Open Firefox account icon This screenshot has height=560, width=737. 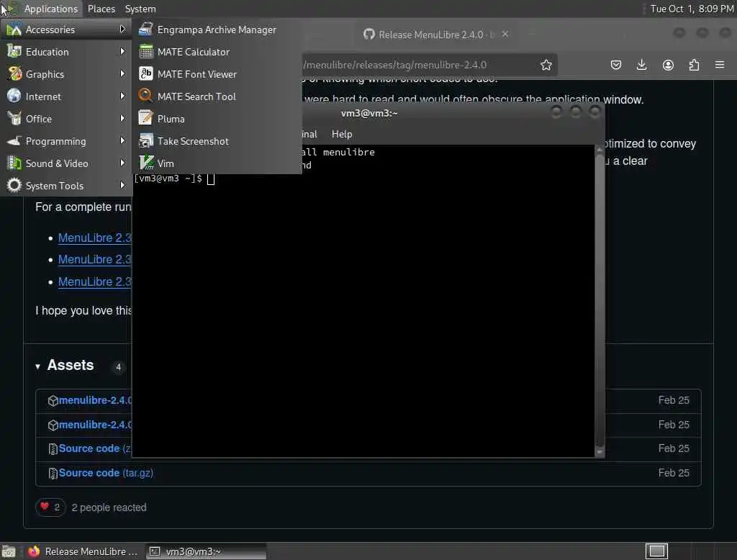668,65
